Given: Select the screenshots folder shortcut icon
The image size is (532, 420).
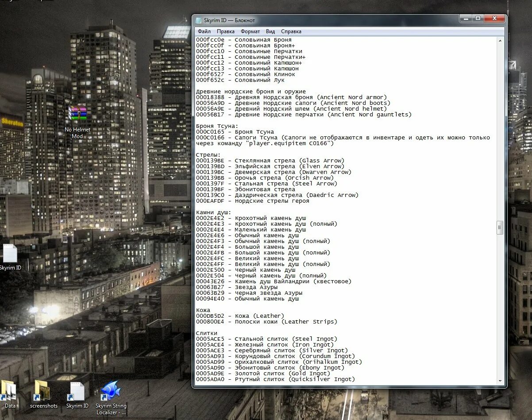Looking at the screenshot, I should tap(42, 391).
